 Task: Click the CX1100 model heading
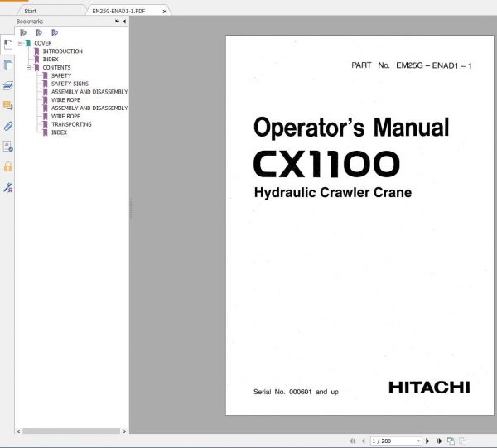click(326, 164)
